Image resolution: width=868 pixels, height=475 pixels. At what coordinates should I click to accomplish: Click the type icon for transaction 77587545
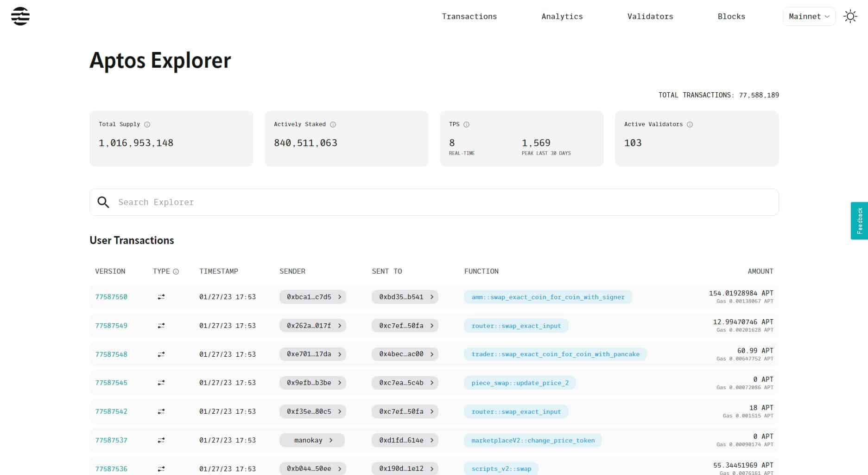161,383
